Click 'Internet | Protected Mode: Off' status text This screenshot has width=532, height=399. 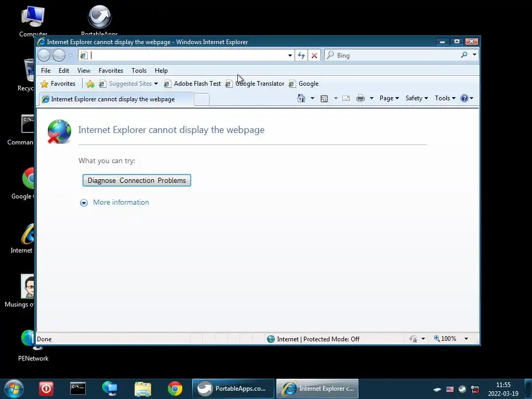pyautogui.click(x=318, y=339)
